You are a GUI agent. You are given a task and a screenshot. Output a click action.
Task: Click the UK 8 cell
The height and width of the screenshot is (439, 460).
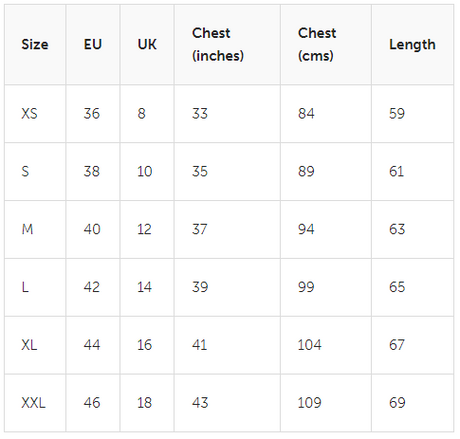tap(142, 114)
